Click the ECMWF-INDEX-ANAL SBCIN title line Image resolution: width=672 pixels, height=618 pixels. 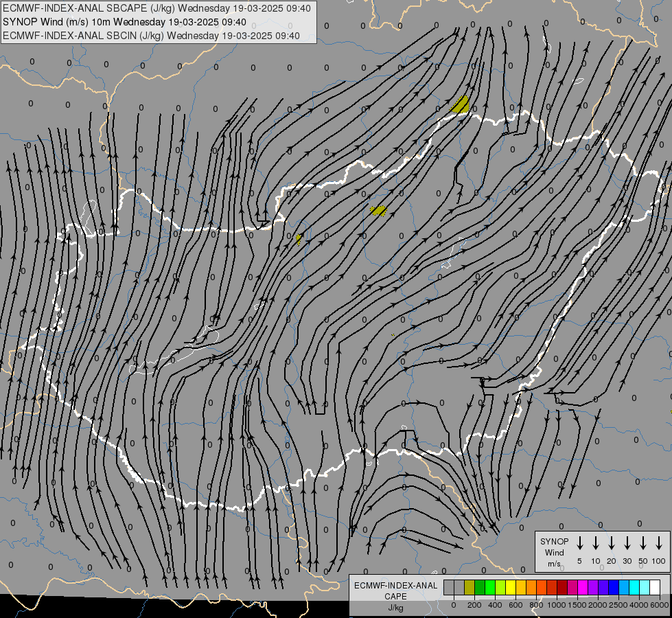[151, 36]
